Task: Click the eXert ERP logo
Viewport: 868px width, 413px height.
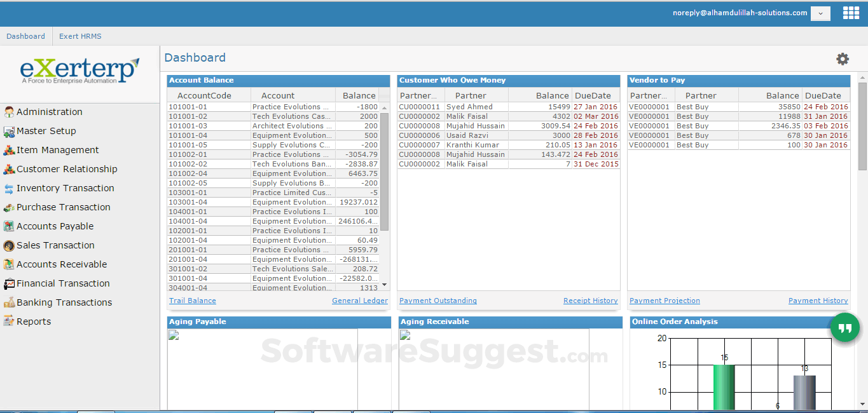Action: 79,71
